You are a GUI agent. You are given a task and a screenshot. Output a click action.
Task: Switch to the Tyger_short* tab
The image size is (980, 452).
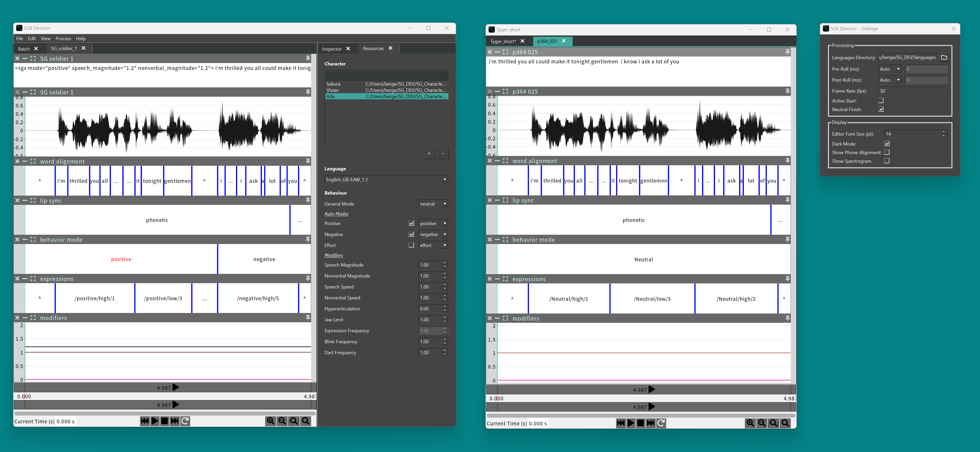click(503, 41)
